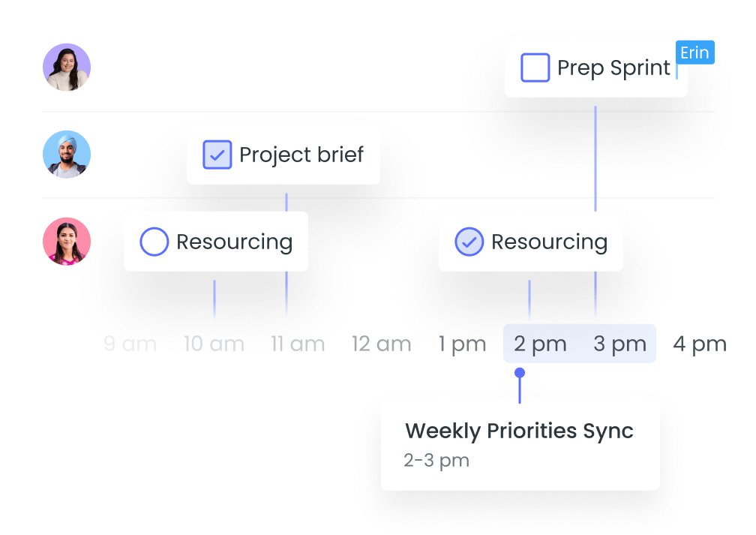
Task: Open the Project brief task card
Action: [x=301, y=155]
